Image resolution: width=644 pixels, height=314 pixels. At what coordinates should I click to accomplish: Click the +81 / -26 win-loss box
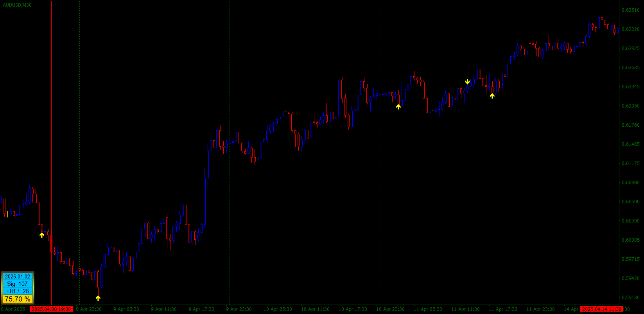click(x=18, y=291)
